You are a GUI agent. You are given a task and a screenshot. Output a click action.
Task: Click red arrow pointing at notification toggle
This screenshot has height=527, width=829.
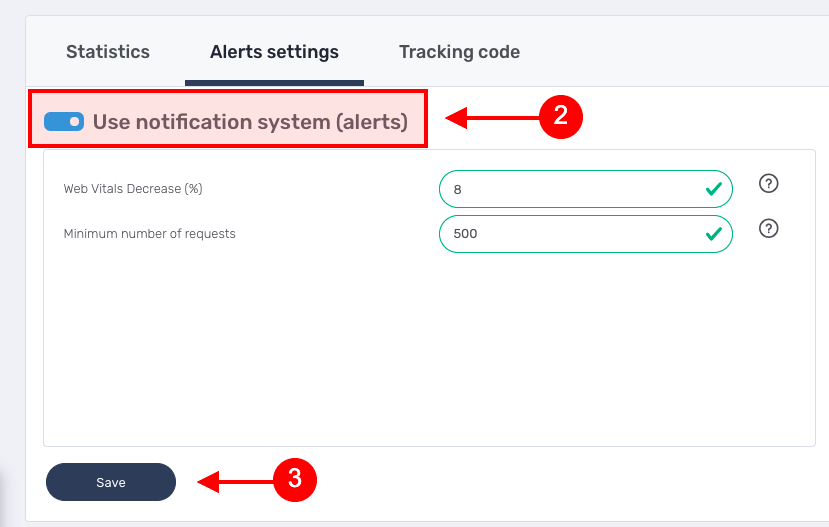click(x=490, y=118)
